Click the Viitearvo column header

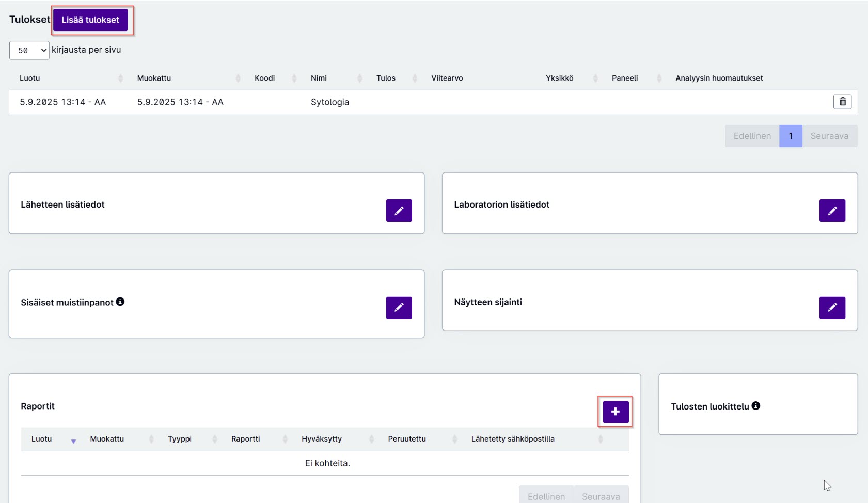tap(447, 78)
